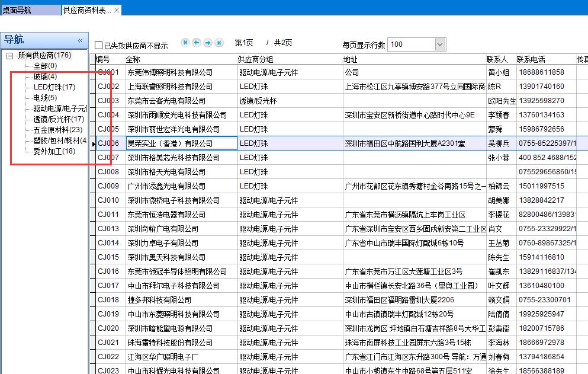Toggle 已失效供应商不显示 checkbox

pyautogui.click(x=99, y=46)
